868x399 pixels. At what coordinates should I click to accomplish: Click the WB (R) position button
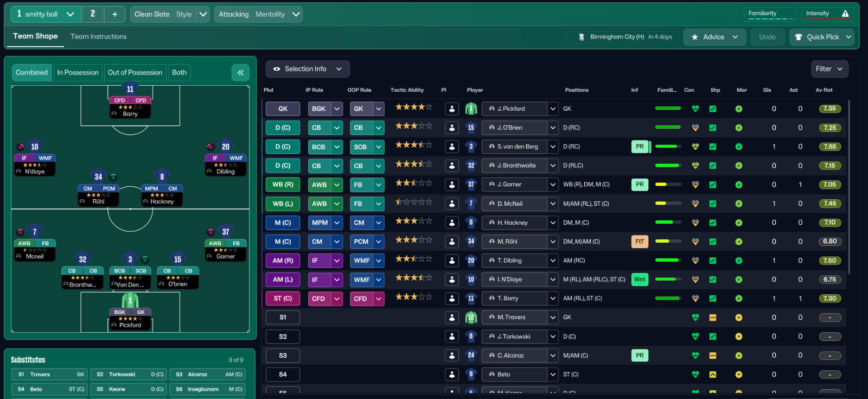click(x=283, y=185)
